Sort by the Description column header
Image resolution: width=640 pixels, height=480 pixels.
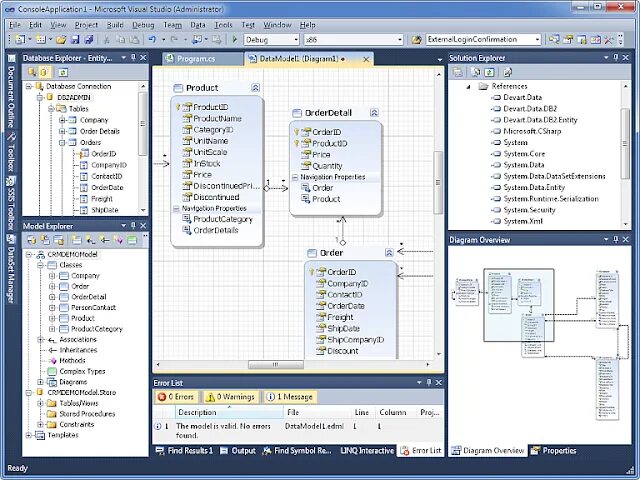pos(229,412)
